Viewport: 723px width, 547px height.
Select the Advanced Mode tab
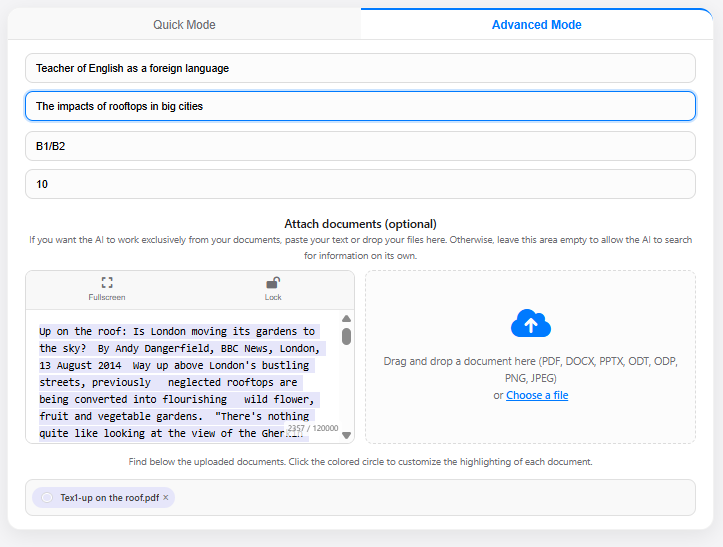(536, 25)
